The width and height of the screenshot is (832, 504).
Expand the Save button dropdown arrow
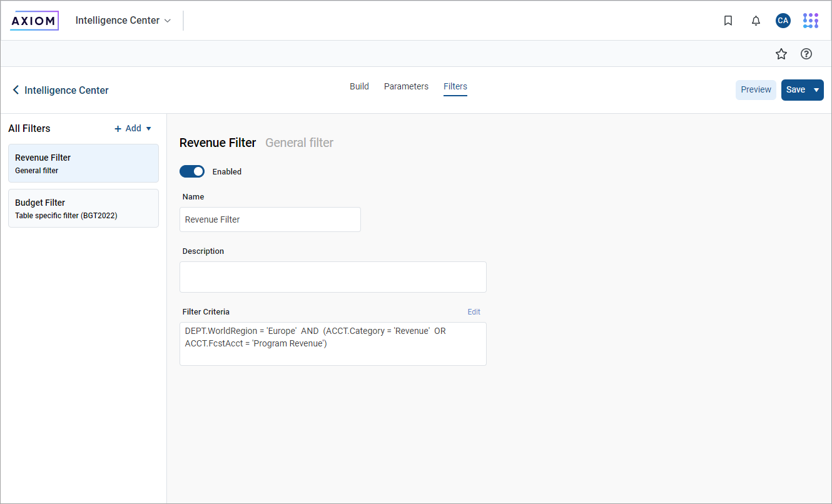pos(816,90)
